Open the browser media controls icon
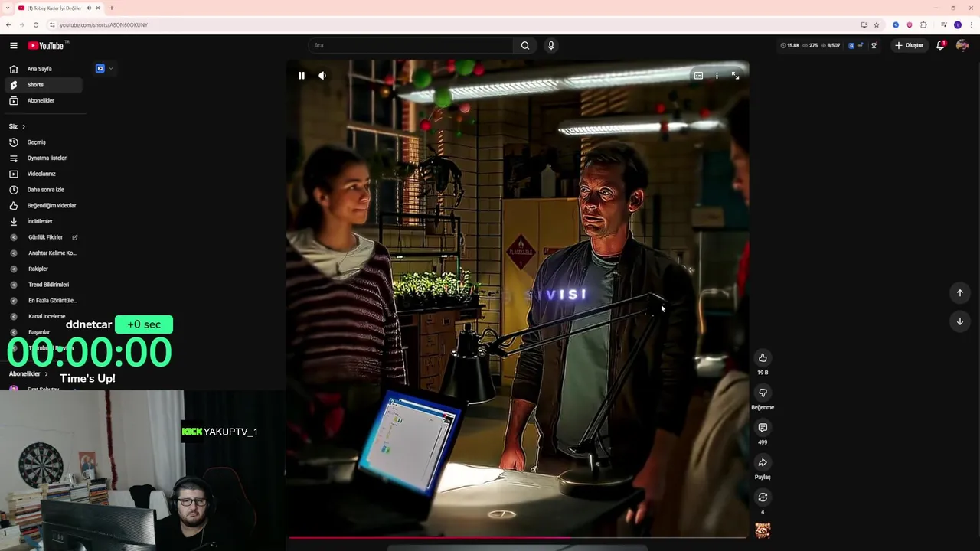Screen dimensions: 980x551 pyautogui.click(x=943, y=24)
